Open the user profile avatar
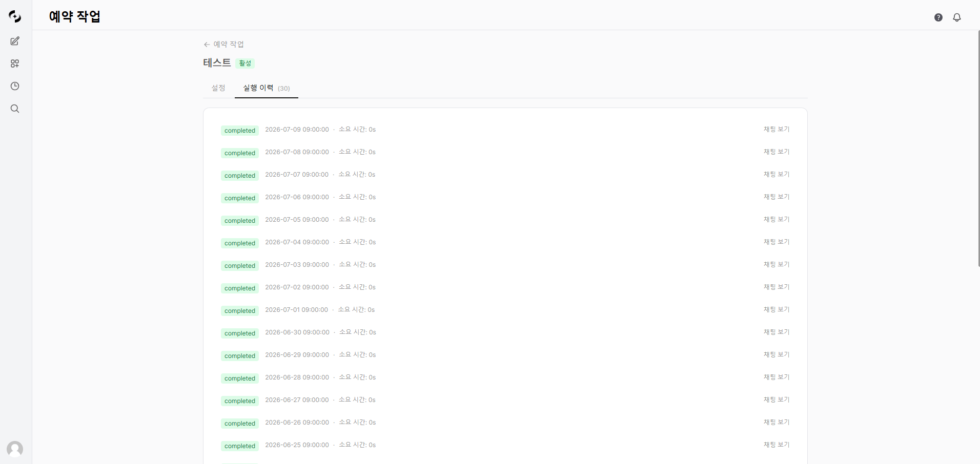 (15, 449)
